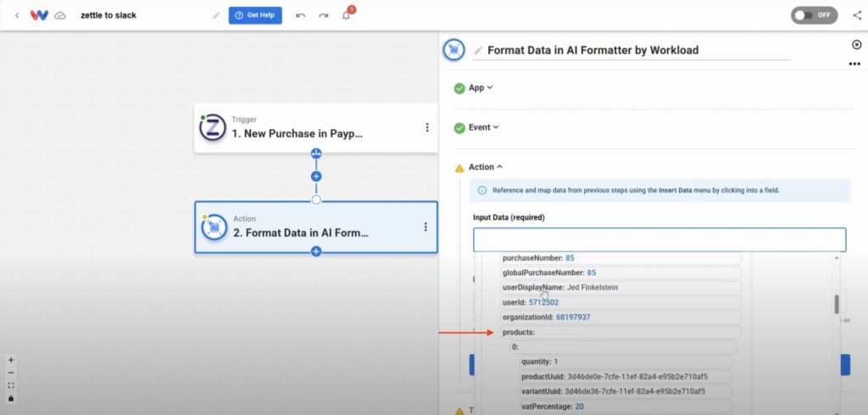The height and width of the screenshot is (415, 868).
Task: Insert purchaseNumber: 85 data
Action: click(x=620, y=258)
